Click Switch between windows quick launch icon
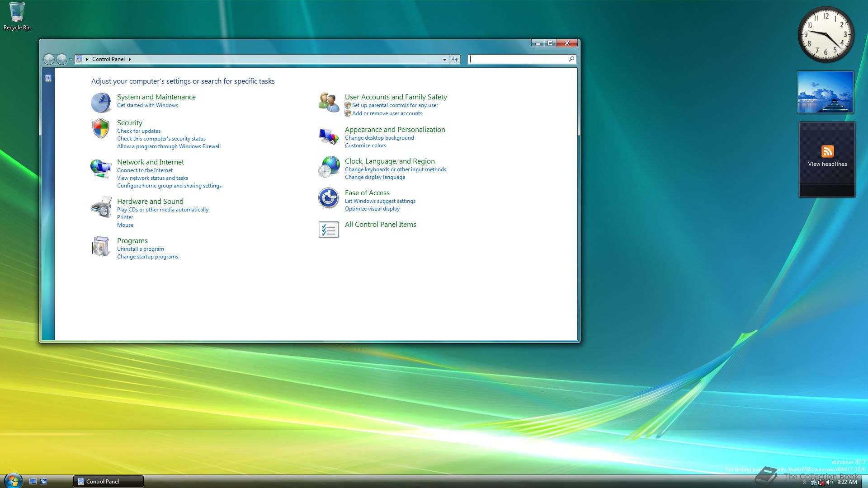This screenshot has height=488, width=868. coord(43,482)
